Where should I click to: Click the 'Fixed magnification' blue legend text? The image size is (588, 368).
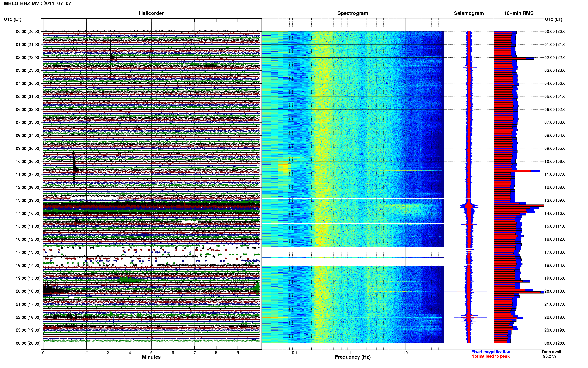pyautogui.click(x=491, y=352)
